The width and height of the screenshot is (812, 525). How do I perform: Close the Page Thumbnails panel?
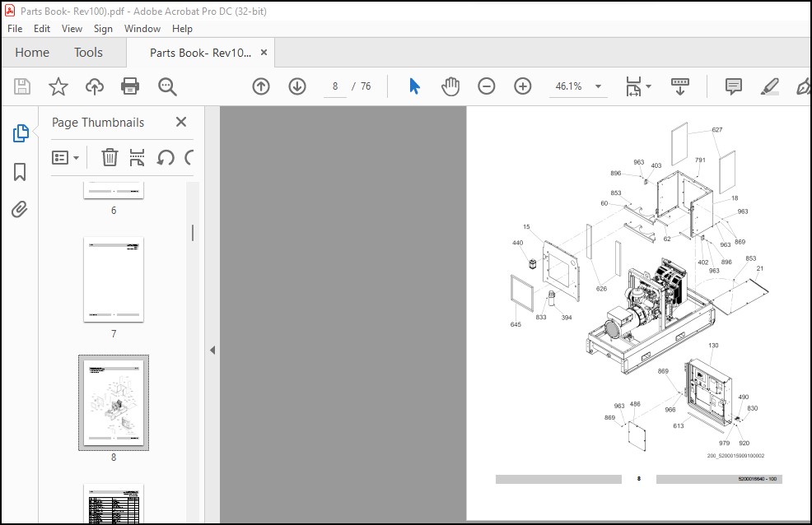[180, 122]
